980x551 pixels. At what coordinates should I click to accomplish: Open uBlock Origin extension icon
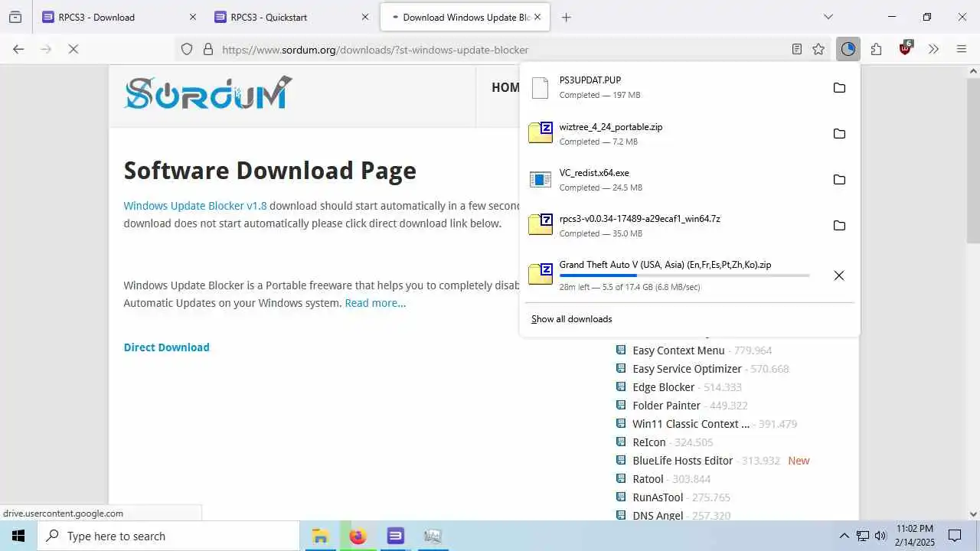pyautogui.click(x=906, y=49)
